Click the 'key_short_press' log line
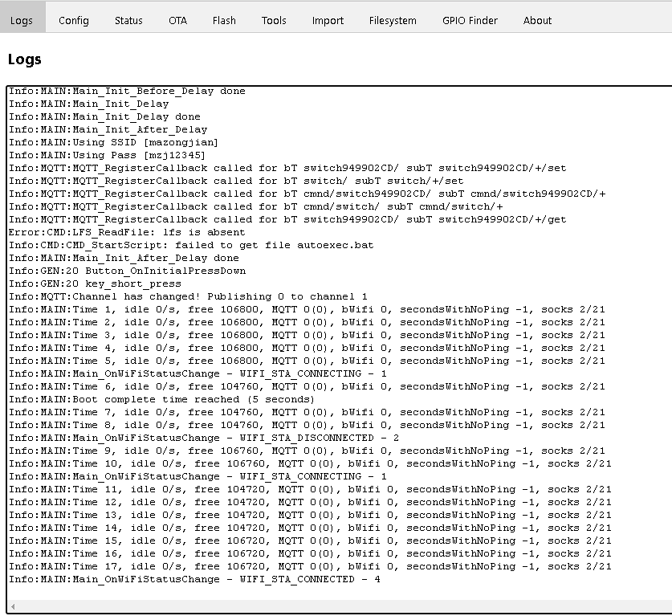 coord(96,284)
